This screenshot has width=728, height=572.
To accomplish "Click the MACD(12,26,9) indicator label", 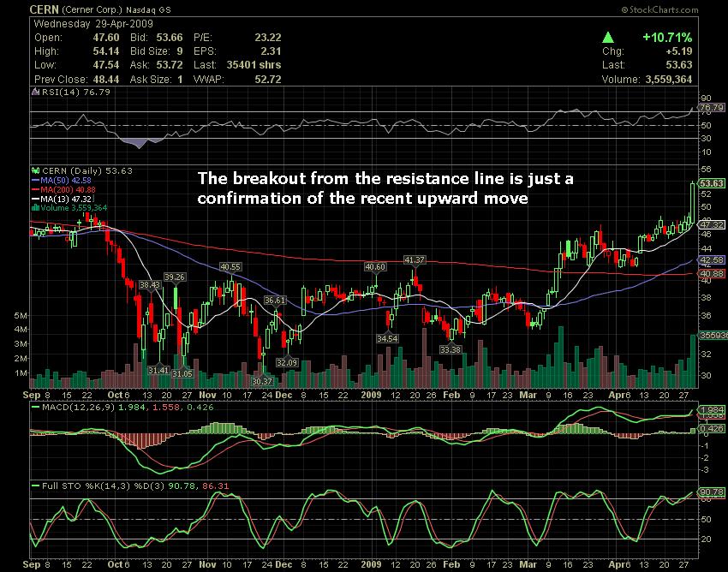I will (x=79, y=408).
